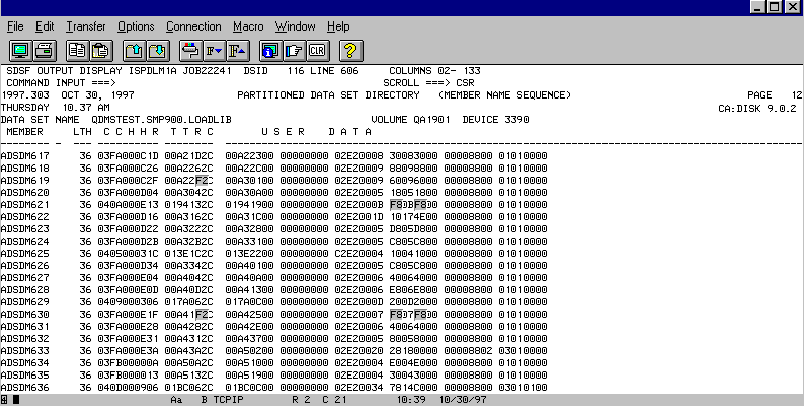Viewport: 804px width, 406px height.
Task: Maximize the terminal window
Action: 775,7
